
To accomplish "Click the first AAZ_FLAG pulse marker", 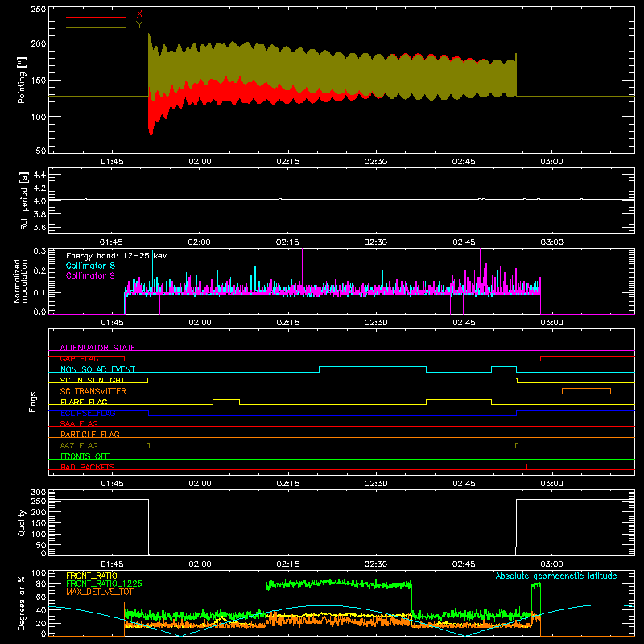I will (x=148, y=445).
